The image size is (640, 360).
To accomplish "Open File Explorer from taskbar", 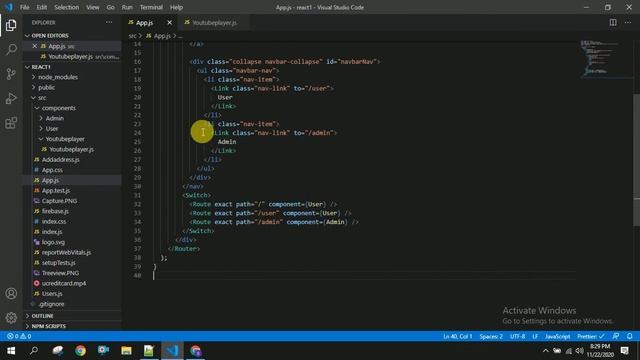I will pos(126,351).
